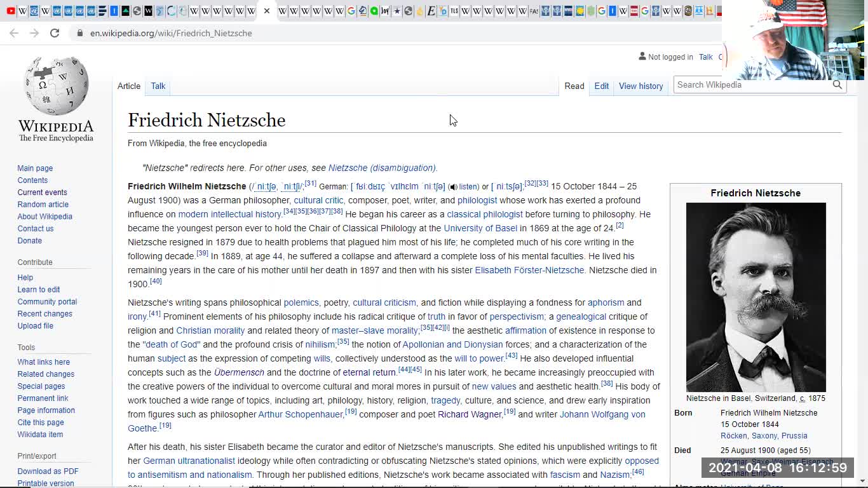868x488 pixels.
Task: Open the article's Talk tab next to Article
Action: pyautogui.click(x=158, y=86)
